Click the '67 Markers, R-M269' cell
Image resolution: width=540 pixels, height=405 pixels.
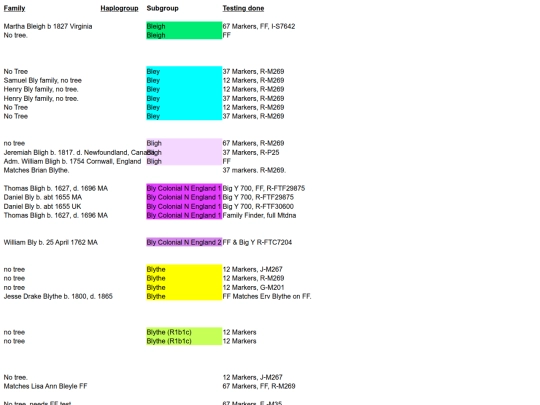coord(253,143)
